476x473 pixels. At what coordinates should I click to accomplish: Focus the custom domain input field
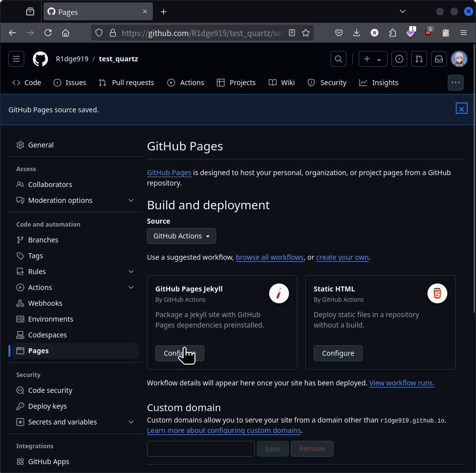tap(201, 449)
